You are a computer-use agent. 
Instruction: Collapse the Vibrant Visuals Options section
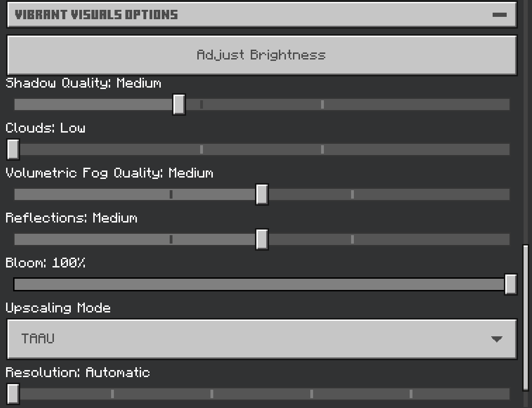pos(262,15)
